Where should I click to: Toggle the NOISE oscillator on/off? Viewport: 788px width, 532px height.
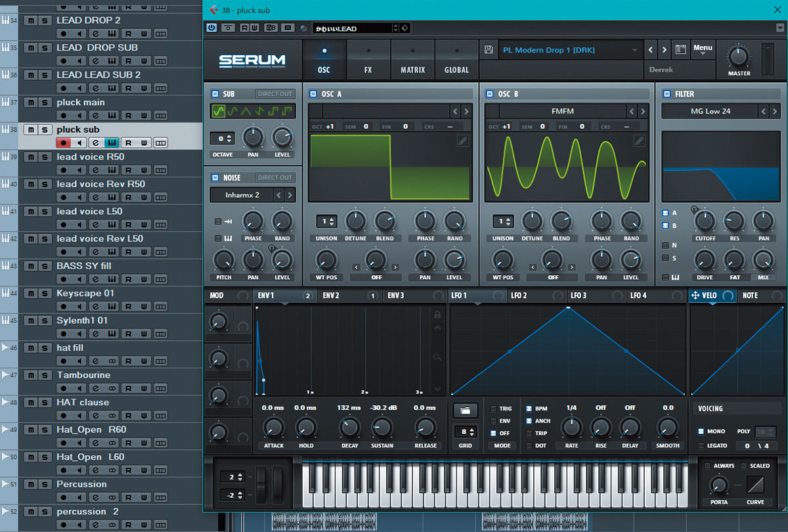pos(215,177)
